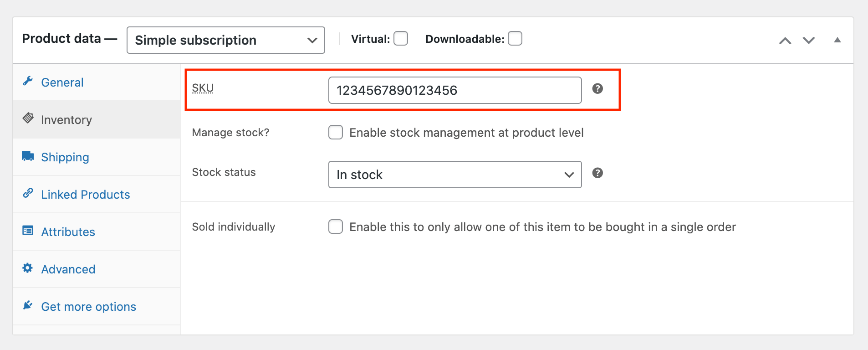Image resolution: width=868 pixels, height=350 pixels.
Task: Select the Inventory tab
Action: (97, 119)
